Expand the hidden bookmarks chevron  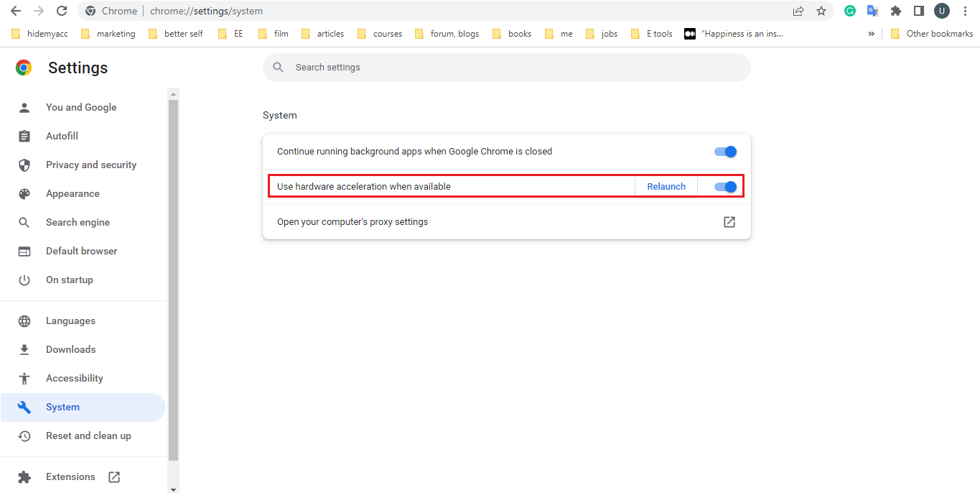click(871, 33)
